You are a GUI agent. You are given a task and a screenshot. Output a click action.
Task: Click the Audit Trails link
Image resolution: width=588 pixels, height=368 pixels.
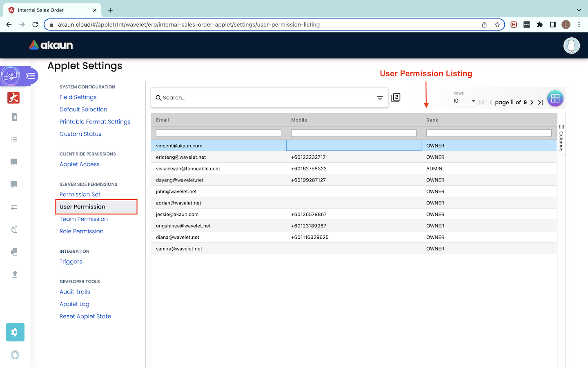[x=75, y=292]
